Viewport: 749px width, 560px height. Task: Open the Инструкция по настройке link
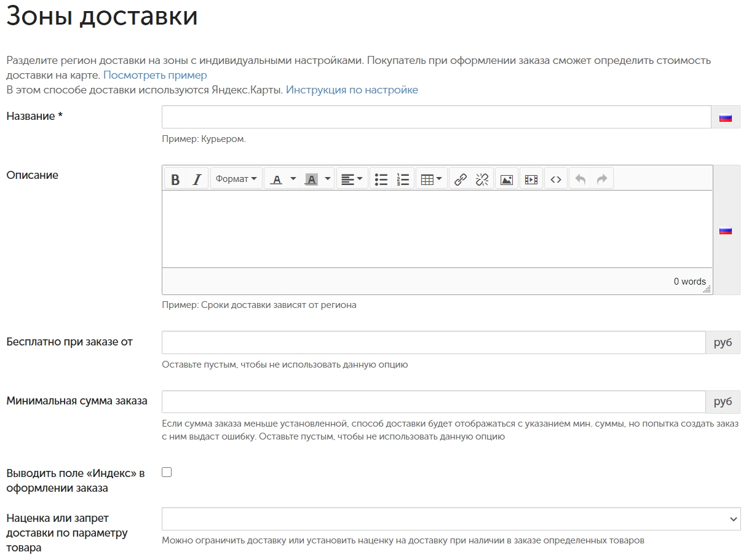click(x=352, y=90)
